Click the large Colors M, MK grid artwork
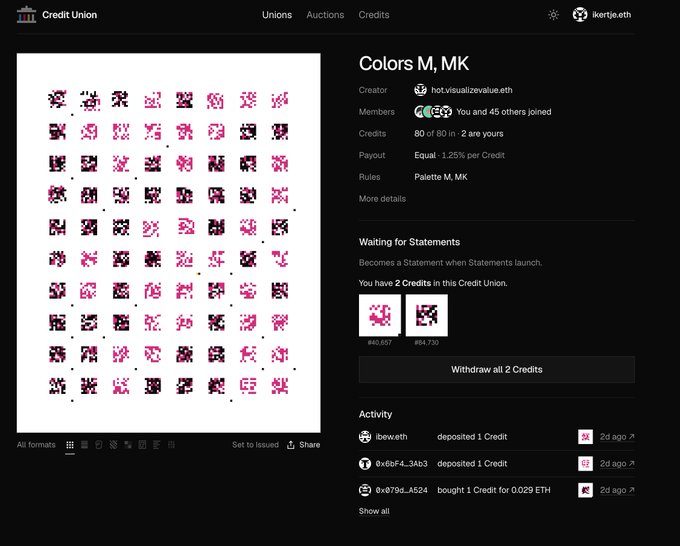 click(169, 243)
